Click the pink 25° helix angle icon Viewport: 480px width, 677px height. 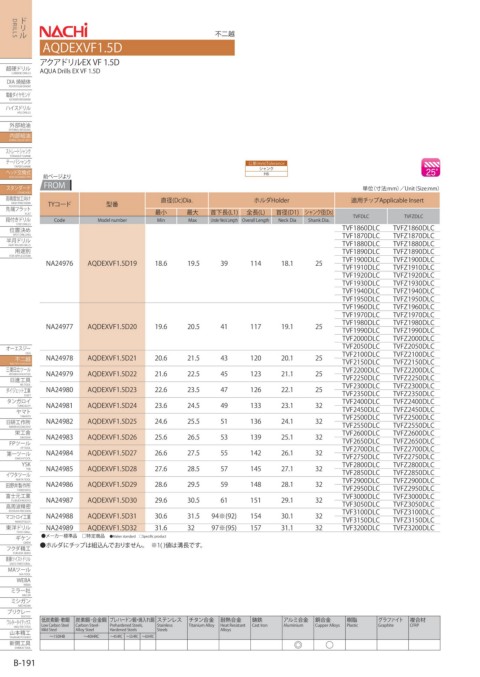[x=430, y=168]
